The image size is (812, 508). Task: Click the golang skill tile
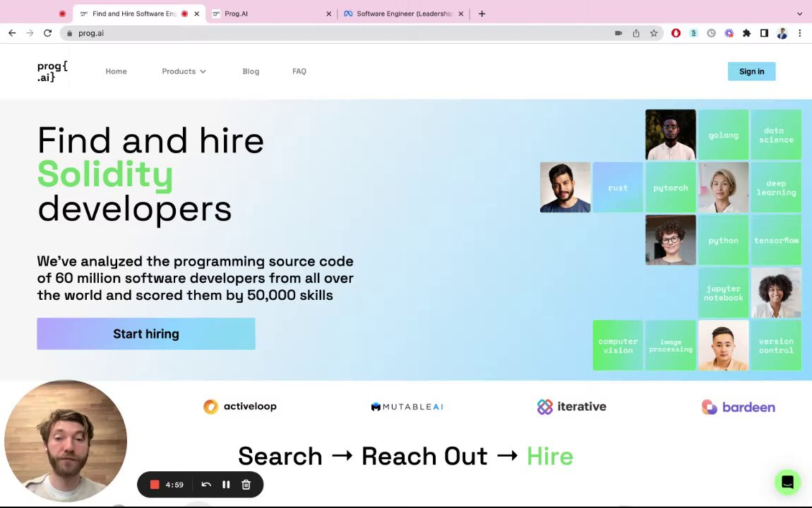tap(723, 135)
